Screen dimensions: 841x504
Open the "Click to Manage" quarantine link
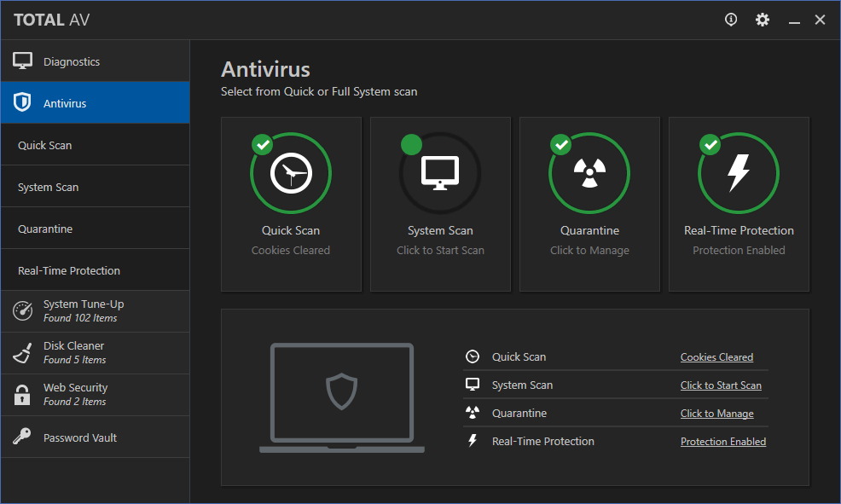716,414
